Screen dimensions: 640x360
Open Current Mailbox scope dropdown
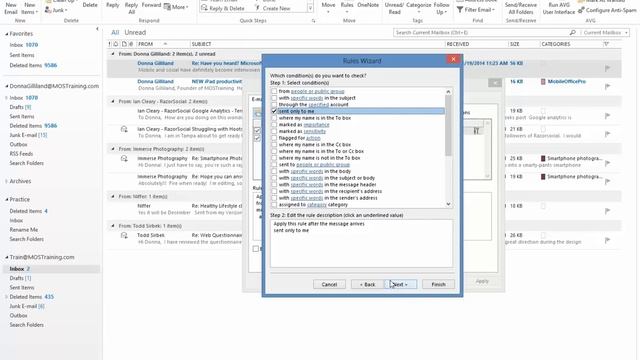click(605, 32)
